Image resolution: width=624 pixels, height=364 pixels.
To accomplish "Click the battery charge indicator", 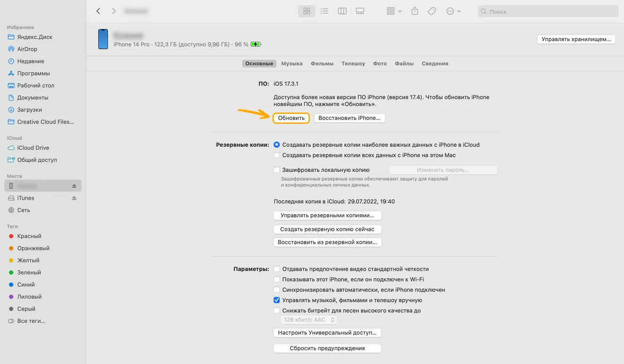I will point(256,44).
